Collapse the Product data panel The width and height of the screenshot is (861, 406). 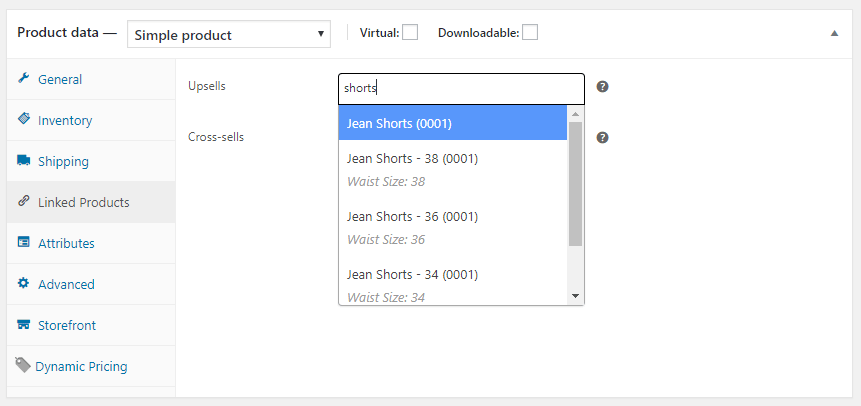[835, 33]
